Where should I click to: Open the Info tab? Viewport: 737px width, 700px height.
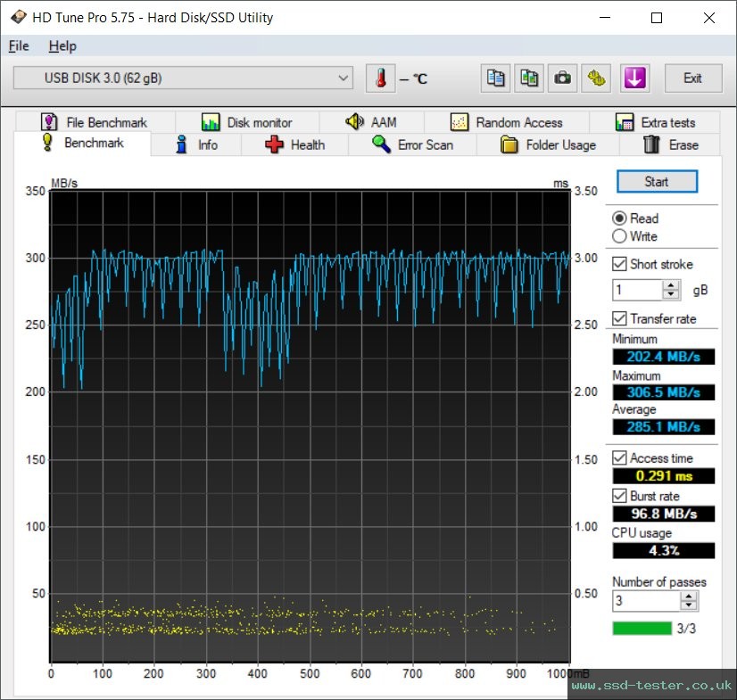click(196, 144)
